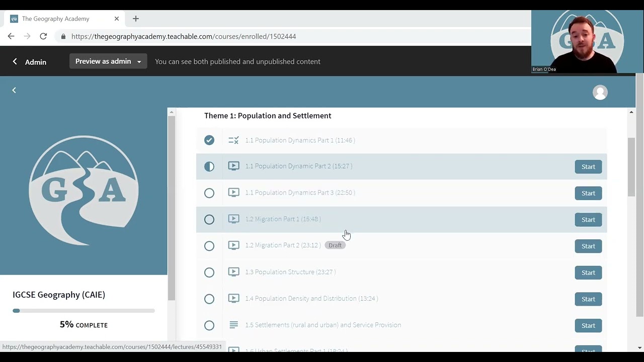644x362 pixels.
Task: Click the quiz icon for Population Dynamics Part 1
Action: pos(233,140)
